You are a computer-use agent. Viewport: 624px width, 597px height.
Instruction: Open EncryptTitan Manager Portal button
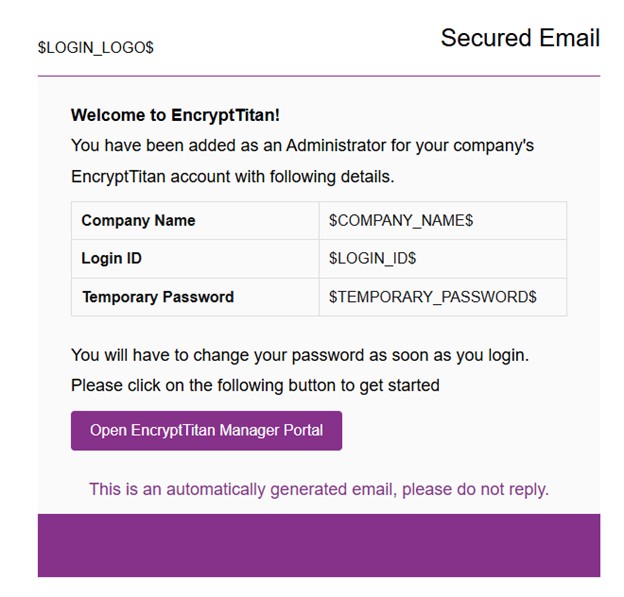[206, 431]
